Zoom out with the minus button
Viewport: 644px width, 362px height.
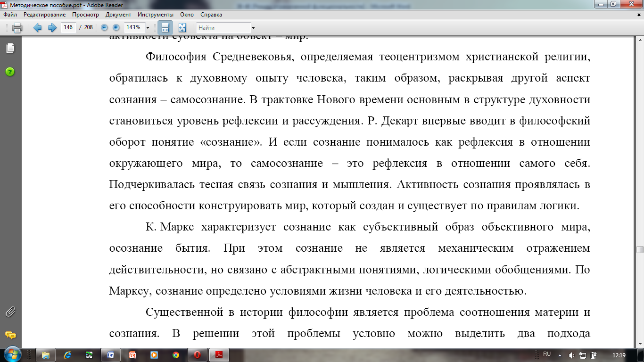pos(104,27)
